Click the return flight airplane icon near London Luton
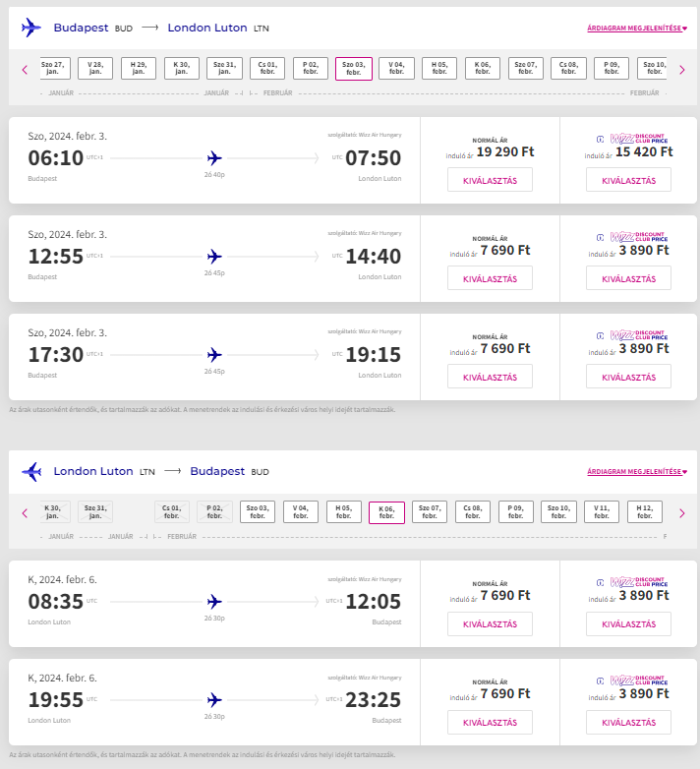Image resolution: width=700 pixels, height=769 pixels. pyautogui.click(x=31, y=472)
